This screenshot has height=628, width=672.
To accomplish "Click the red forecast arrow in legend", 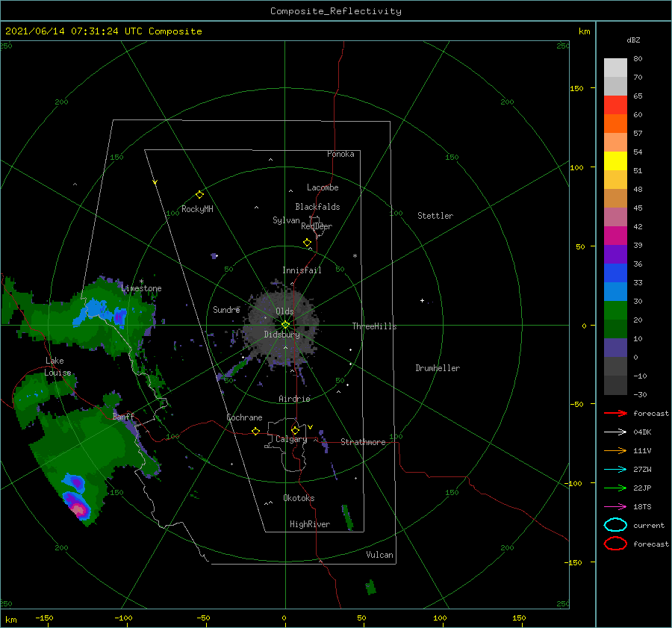I will point(615,413).
